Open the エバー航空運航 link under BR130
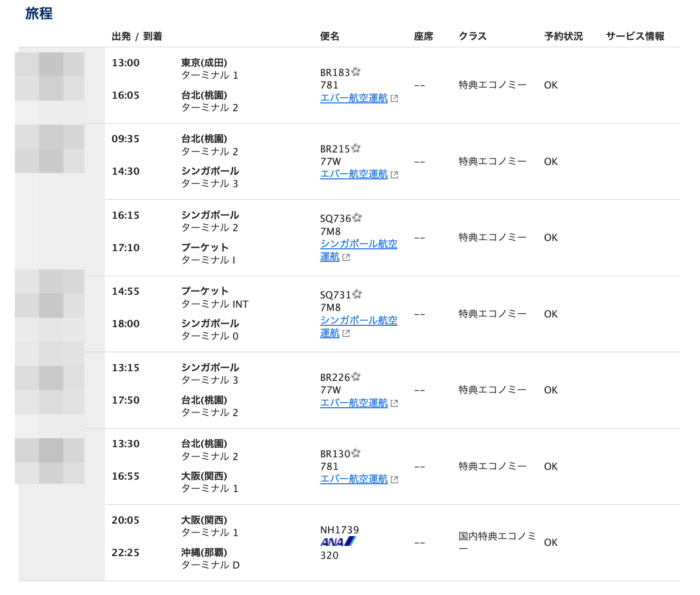This screenshot has height=595, width=700. click(x=353, y=479)
